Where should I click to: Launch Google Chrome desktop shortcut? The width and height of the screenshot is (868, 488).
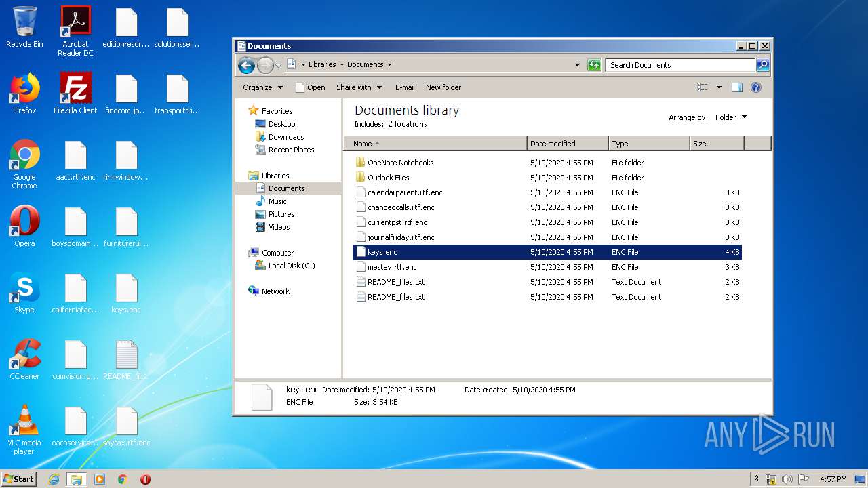click(24, 165)
